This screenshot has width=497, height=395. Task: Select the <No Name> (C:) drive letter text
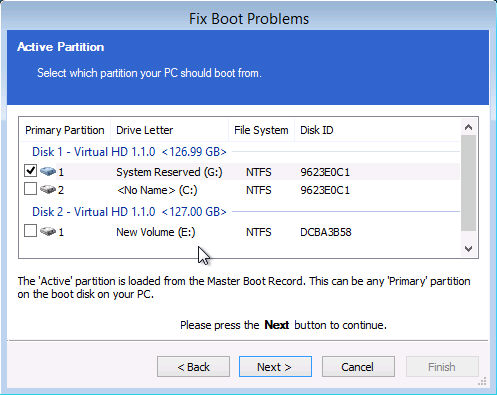click(157, 190)
